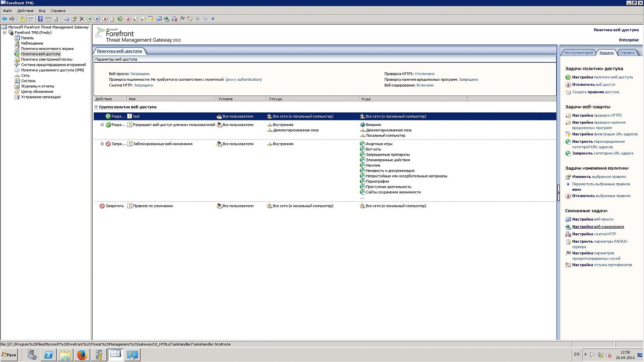644x362 pixels.
Task: Click the blue down arrow toolbar icon
Action: (x=213, y=19)
